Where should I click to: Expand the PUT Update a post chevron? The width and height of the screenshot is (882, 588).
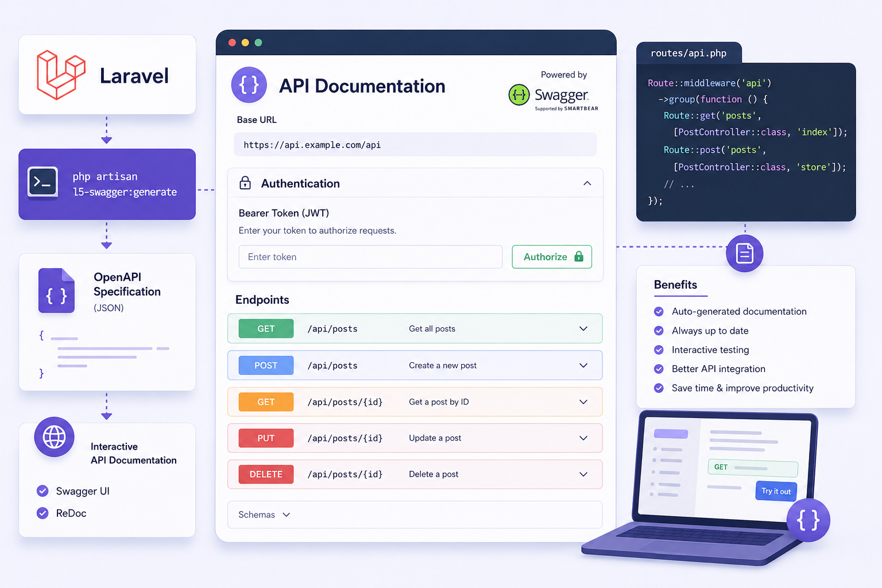tap(583, 438)
